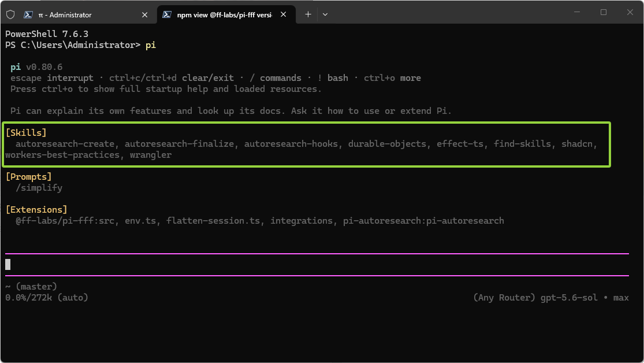Image resolution: width=644 pixels, height=363 pixels.
Task: Click the effect-ts skill name
Action: pos(460,144)
